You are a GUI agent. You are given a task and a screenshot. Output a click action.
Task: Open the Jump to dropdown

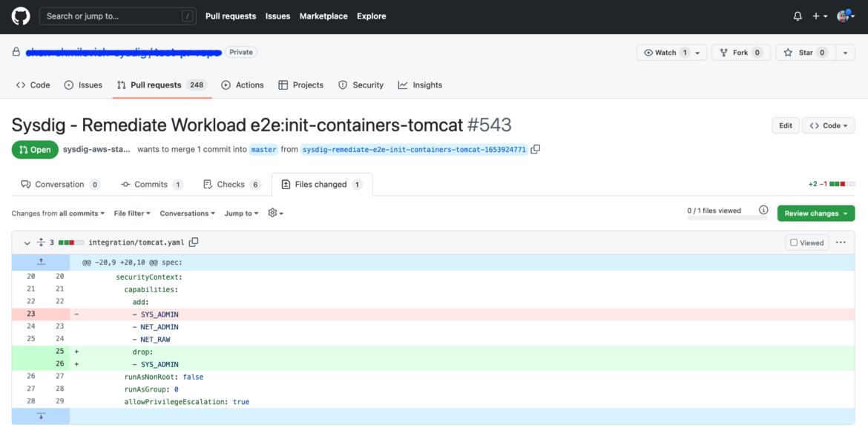pos(241,213)
